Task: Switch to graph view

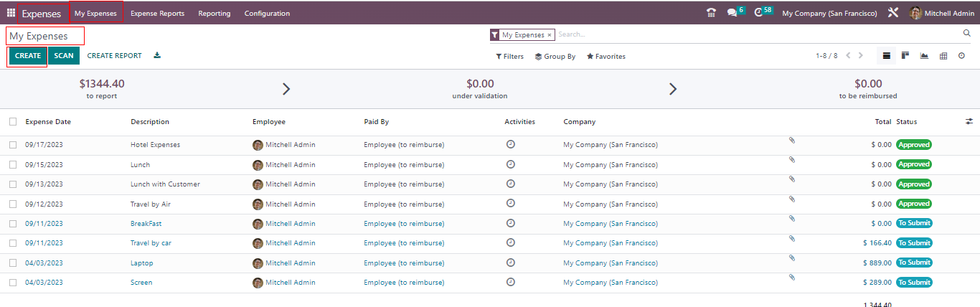Action: coord(924,56)
